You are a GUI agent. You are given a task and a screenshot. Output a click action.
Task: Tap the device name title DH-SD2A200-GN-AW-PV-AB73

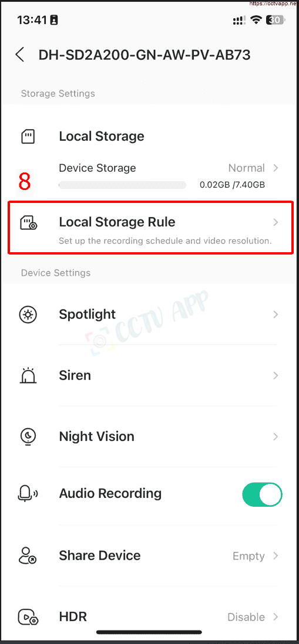point(145,55)
